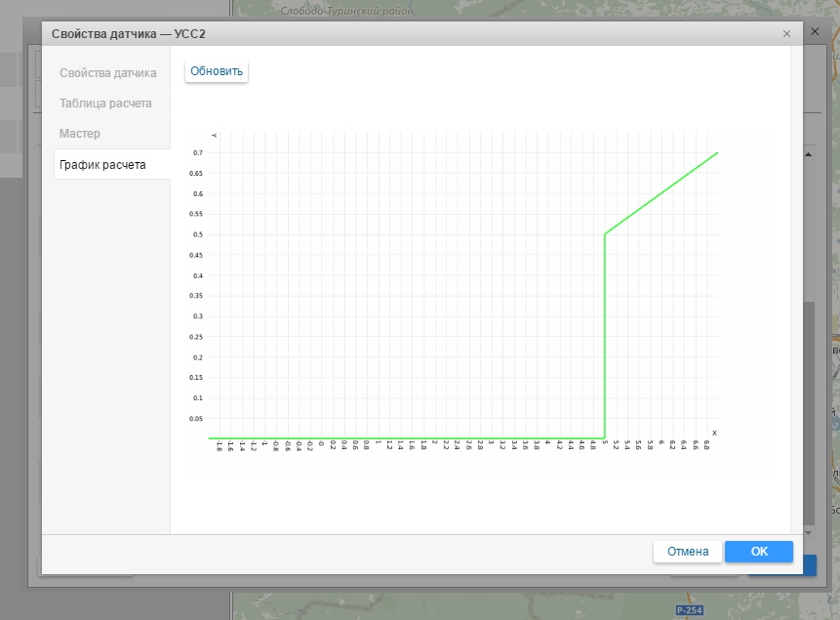Select the Мастер tab
Screen dimensions: 840x620
(x=80, y=134)
